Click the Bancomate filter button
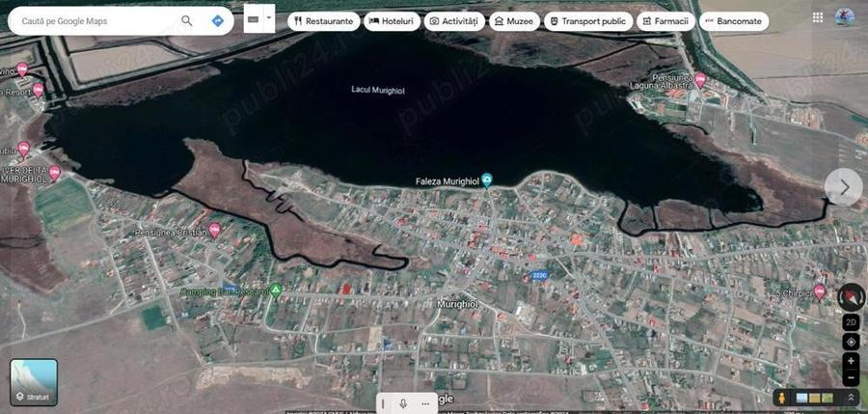 pos(734,21)
